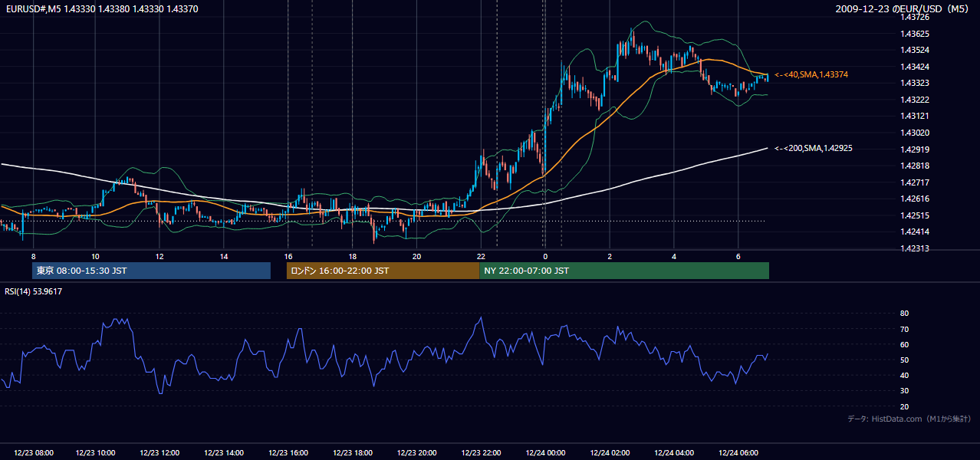Click the 12/23 22:00 time label

click(x=482, y=453)
